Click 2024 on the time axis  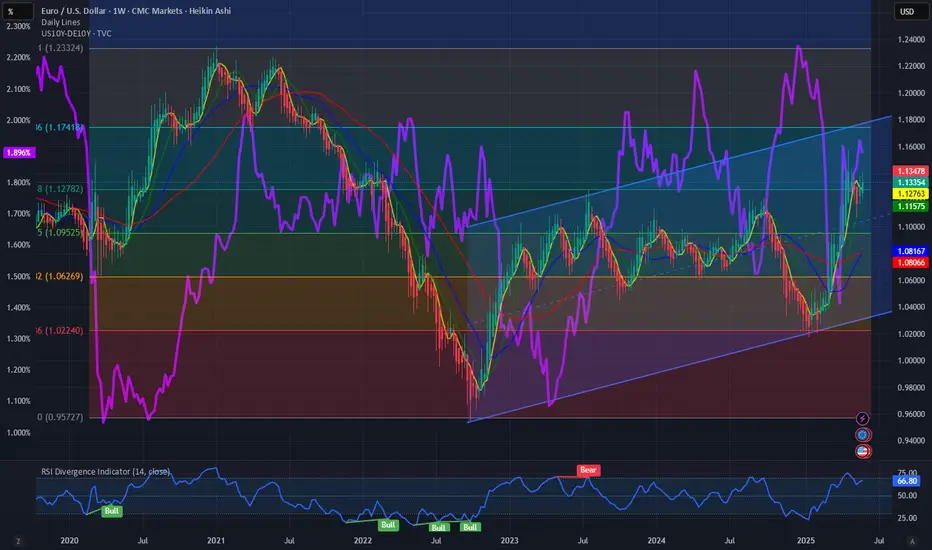pyautogui.click(x=656, y=540)
